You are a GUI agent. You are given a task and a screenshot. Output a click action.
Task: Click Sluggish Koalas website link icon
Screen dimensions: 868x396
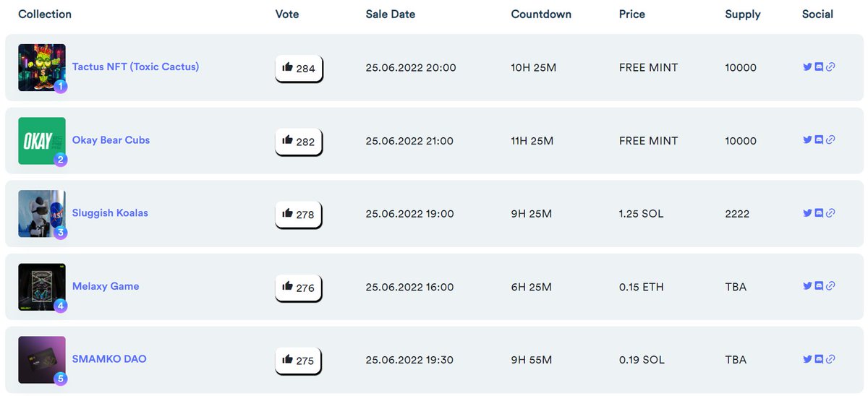pyautogui.click(x=830, y=213)
